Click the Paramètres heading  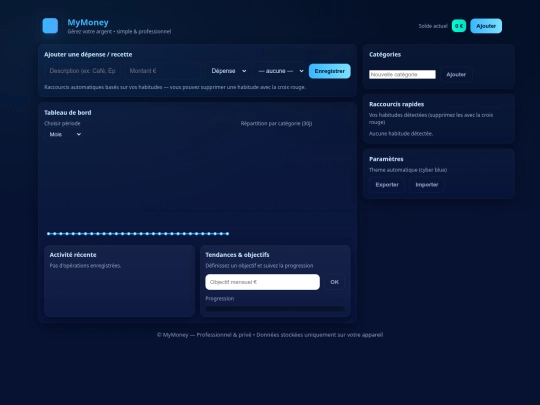coord(386,159)
